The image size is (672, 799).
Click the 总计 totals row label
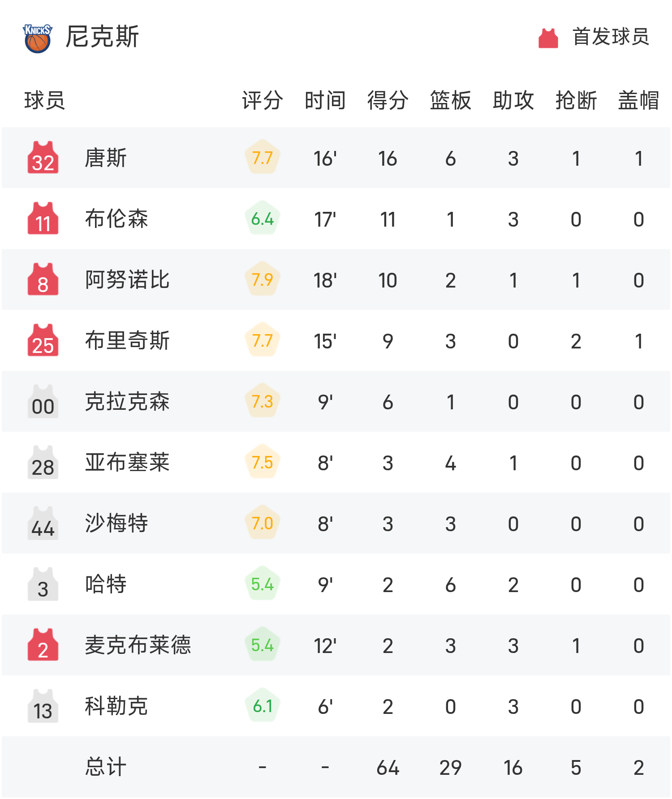tap(106, 767)
